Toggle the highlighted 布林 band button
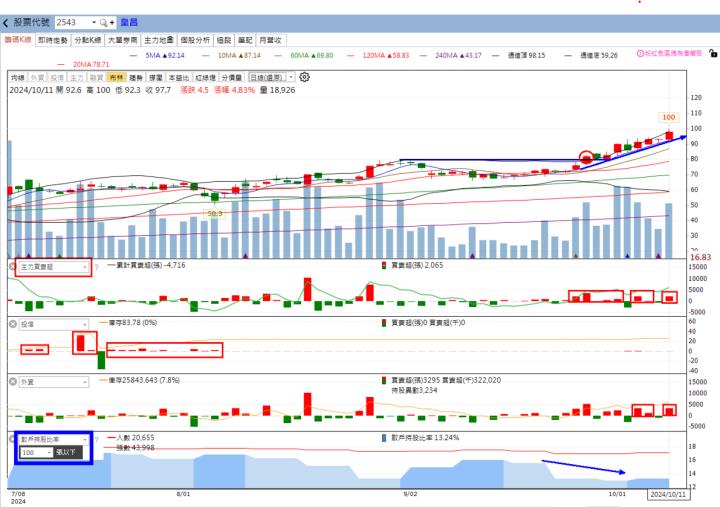Viewport: 720px width, 507px height. tap(115, 78)
